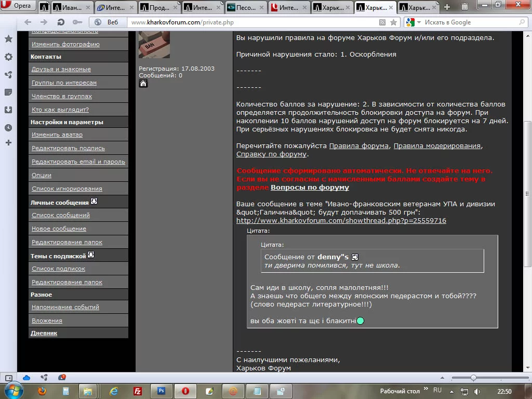
Task: Open the Notes panel in sidebar
Action: (x=8, y=92)
